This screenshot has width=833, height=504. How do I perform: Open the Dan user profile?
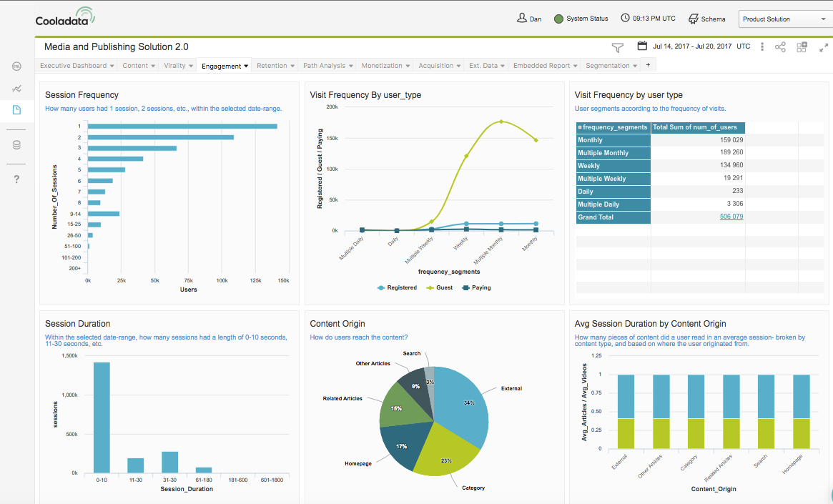click(529, 19)
